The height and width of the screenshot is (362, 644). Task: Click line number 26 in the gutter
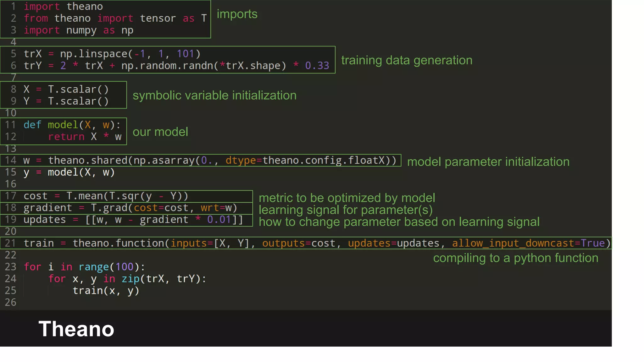tap(10, 302)
